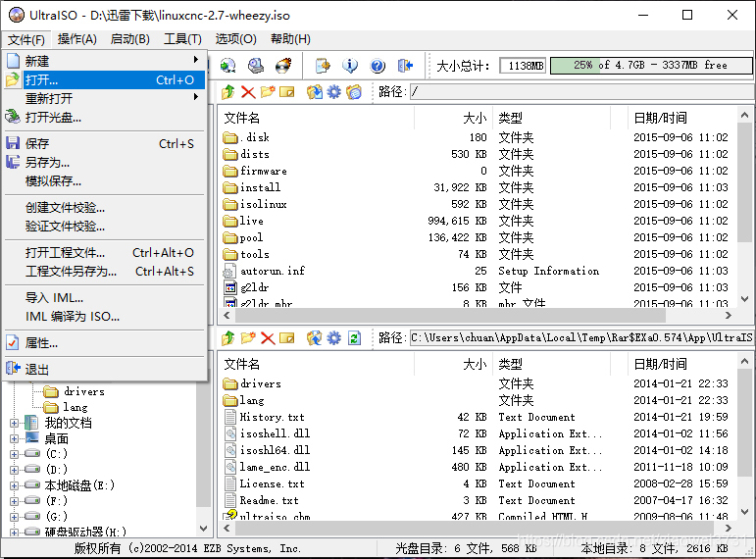The height and width of the screenshot is (559, 756).
Task: Click the burn CD/DVD image icon
Action: pyautogui.click(x=283, y=65)
